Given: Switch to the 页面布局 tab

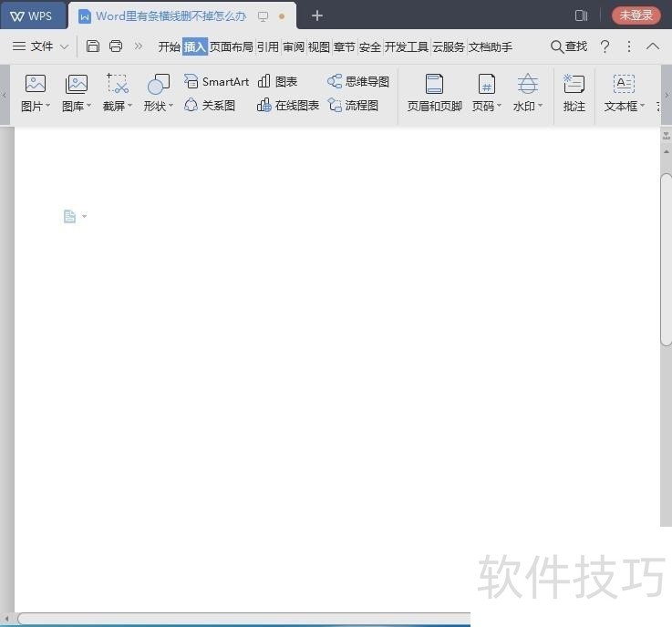Looking at the screenshot, I should (x=232, y=46).
